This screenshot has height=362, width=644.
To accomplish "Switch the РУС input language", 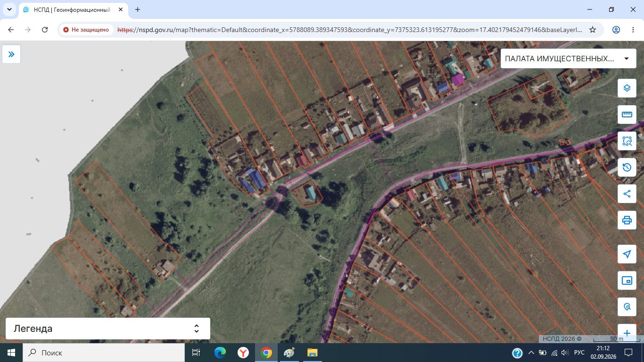I will (579, 353).
